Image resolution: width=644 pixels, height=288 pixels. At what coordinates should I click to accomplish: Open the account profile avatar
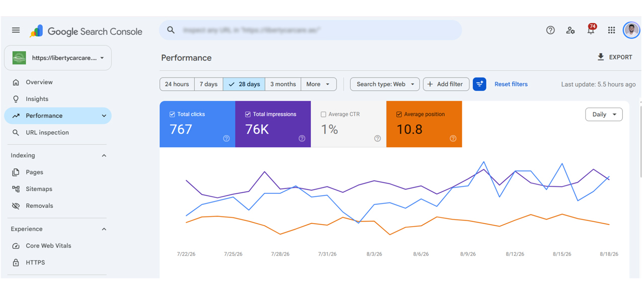tap(631, 30)
